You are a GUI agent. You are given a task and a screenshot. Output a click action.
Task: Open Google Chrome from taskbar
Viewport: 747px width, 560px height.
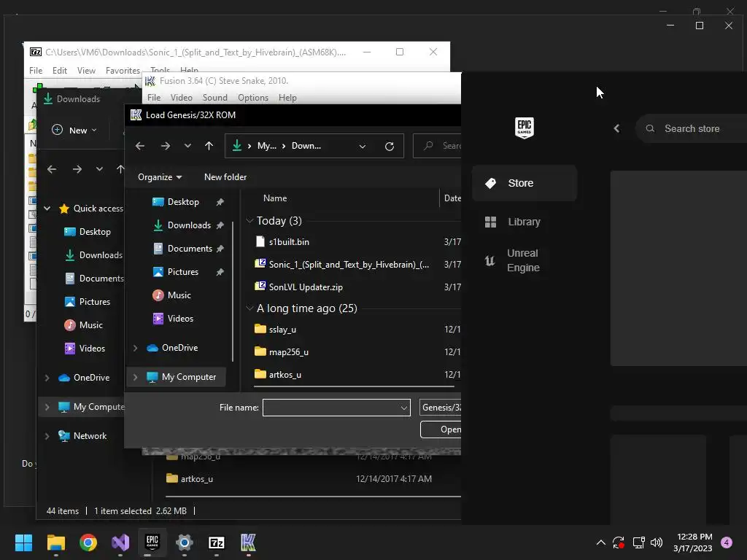[88, 542]
